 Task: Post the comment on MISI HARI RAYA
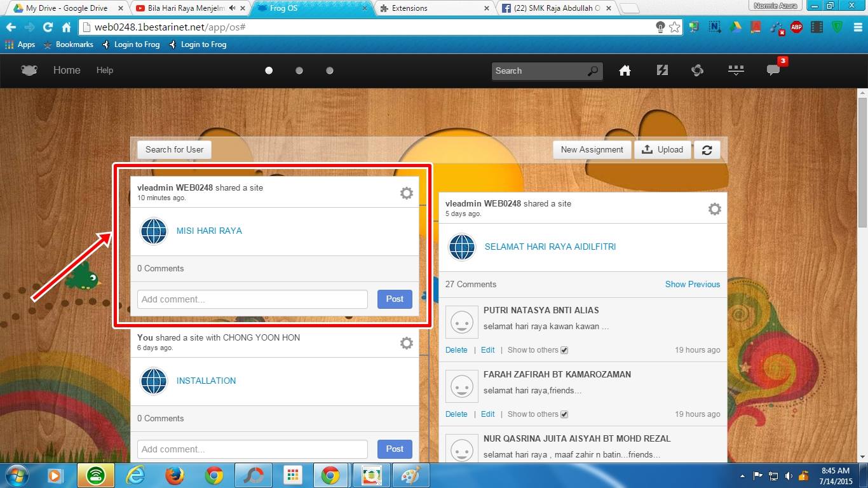[x=395, y=299]
